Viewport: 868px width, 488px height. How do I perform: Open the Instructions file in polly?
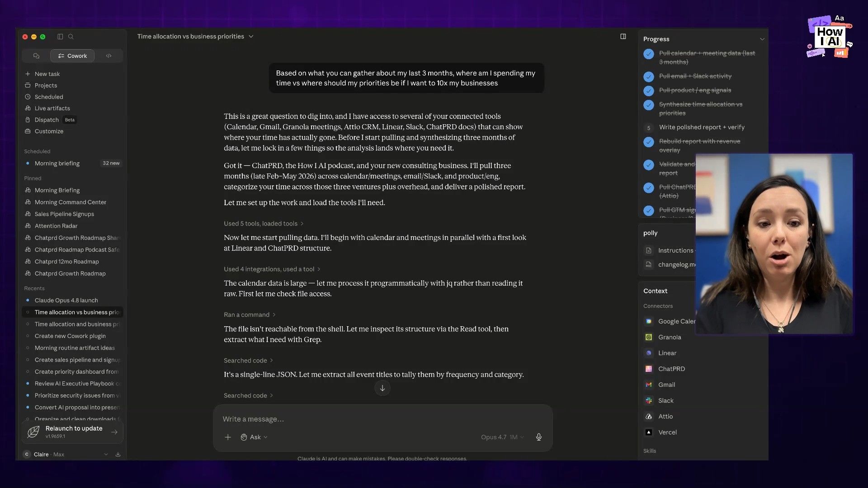pyautogui.click(x=670, y=251)
